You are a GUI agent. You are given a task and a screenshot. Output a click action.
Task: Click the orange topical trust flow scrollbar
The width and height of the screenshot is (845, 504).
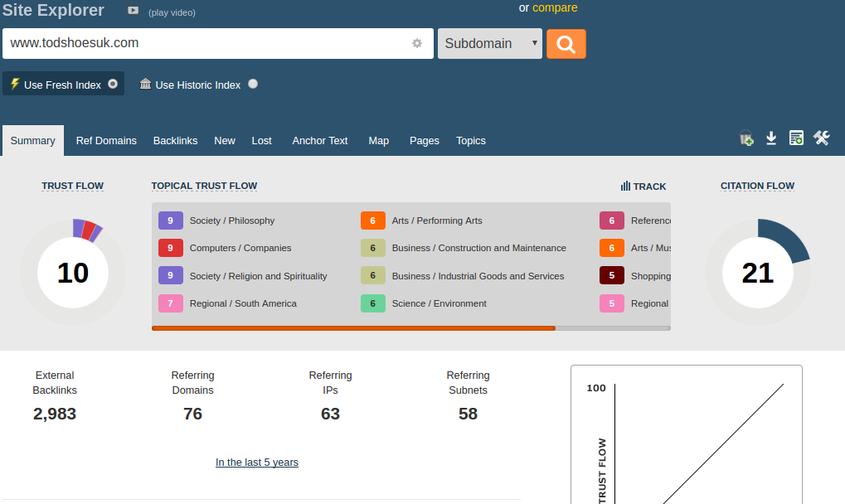[353, 328]
